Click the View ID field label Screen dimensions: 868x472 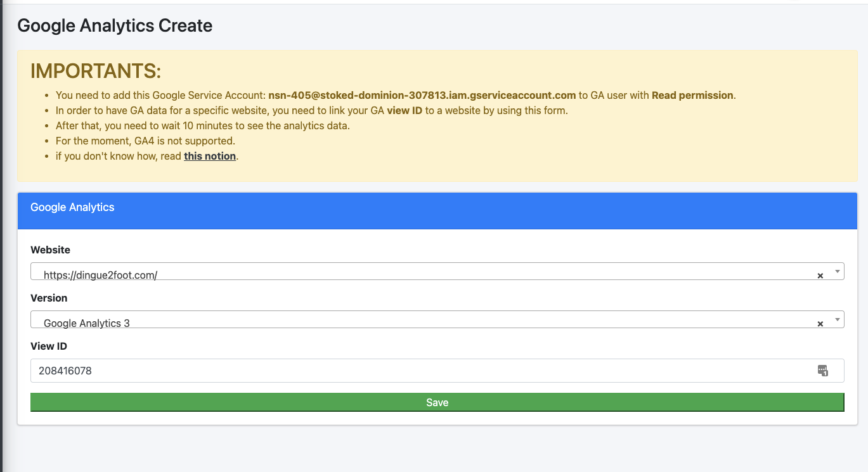pyautogui.click(x=49, y=346)
